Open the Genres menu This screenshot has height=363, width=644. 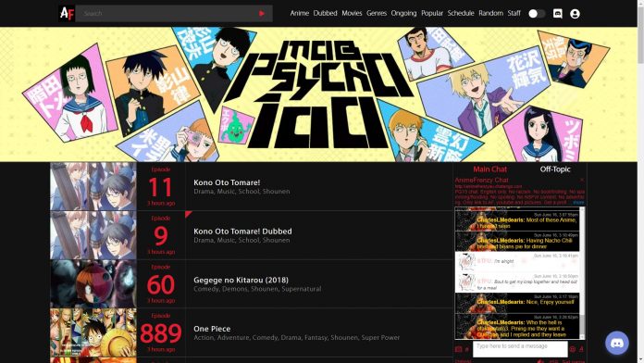pos(377,13)
